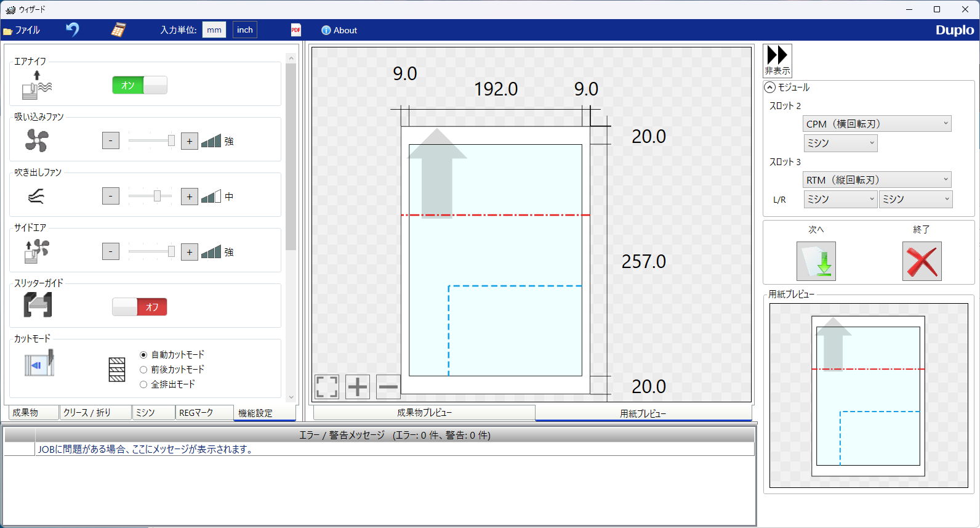Select inch as input unit
980x528 pixels.
(x=245, y=30)
